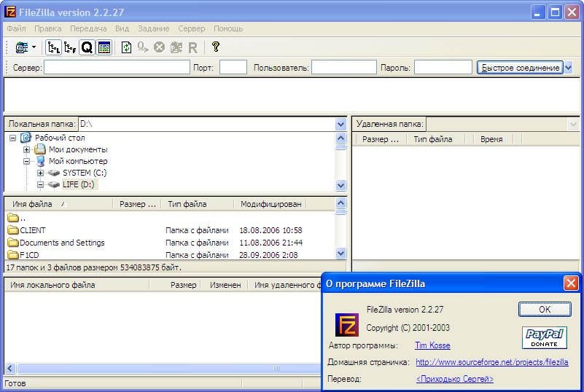Open Site Manager dropdown arrow in toolbar

point(34,47)
